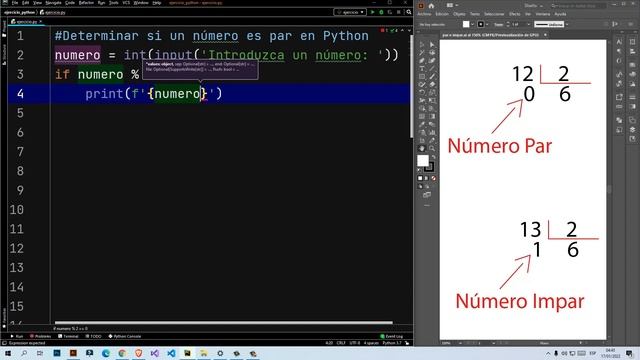Open the Illustrator Archivo menu
This screenshot has height=360, width=640.
coord(424,14)
